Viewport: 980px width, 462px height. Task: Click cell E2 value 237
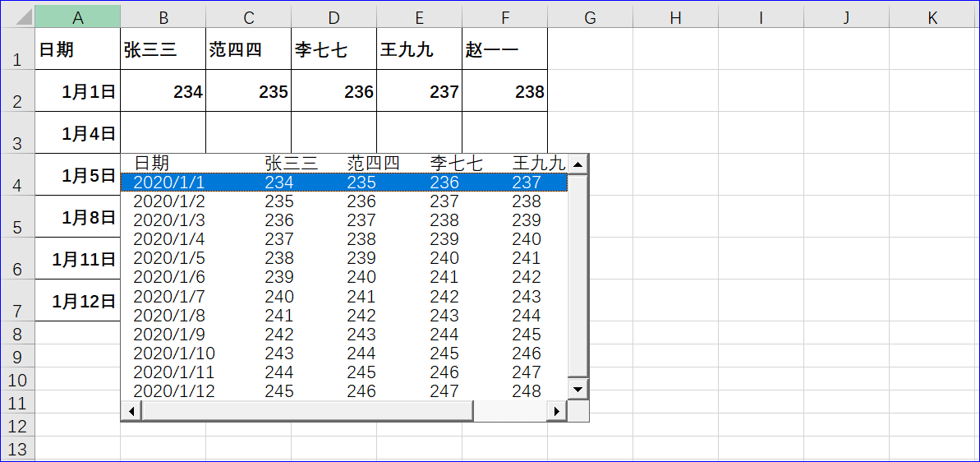pos(420,90)
